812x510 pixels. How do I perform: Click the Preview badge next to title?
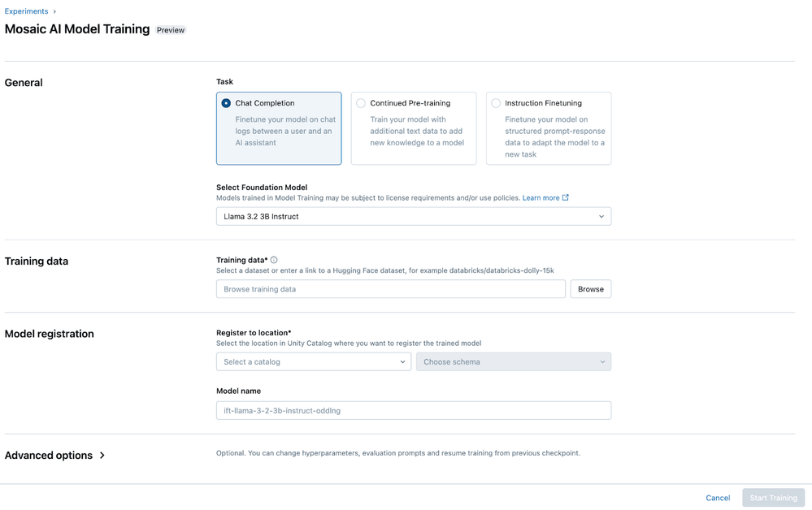tap(171, 30)
